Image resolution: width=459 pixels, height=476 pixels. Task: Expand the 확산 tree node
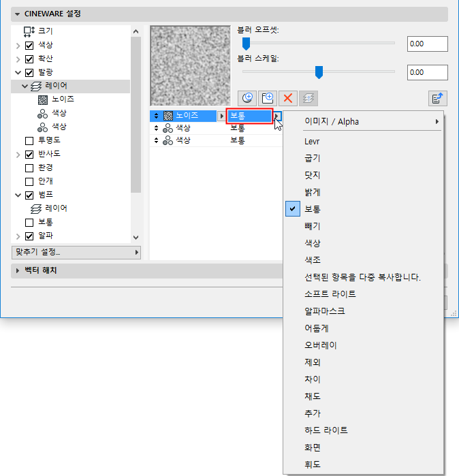click(x=18, y=59)
